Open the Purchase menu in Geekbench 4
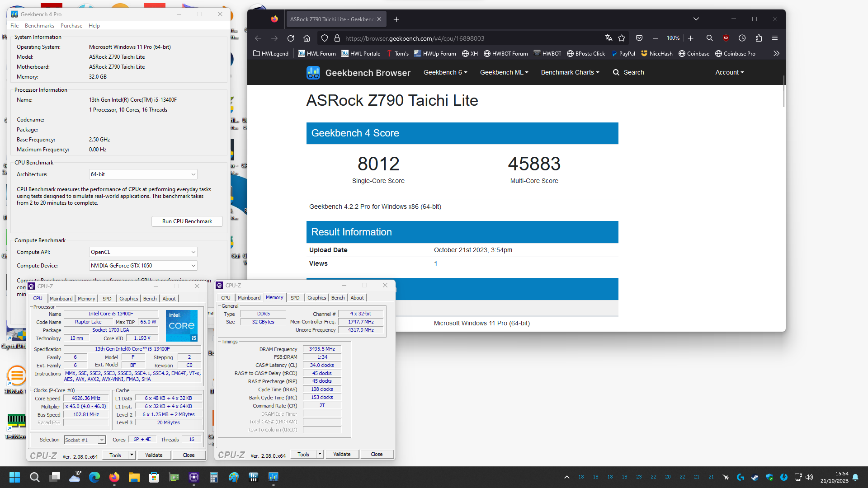The height and width of the screenshot is (488, 868). pos(71,26)
